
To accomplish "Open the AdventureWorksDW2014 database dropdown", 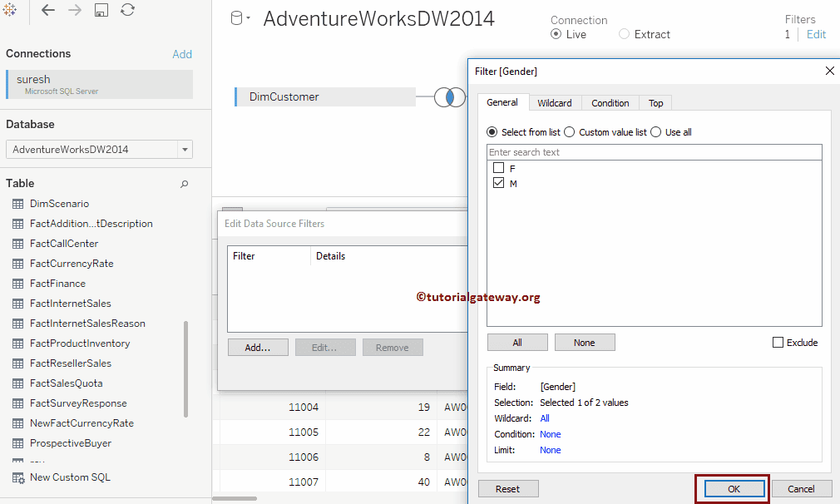I will point(184,150).
